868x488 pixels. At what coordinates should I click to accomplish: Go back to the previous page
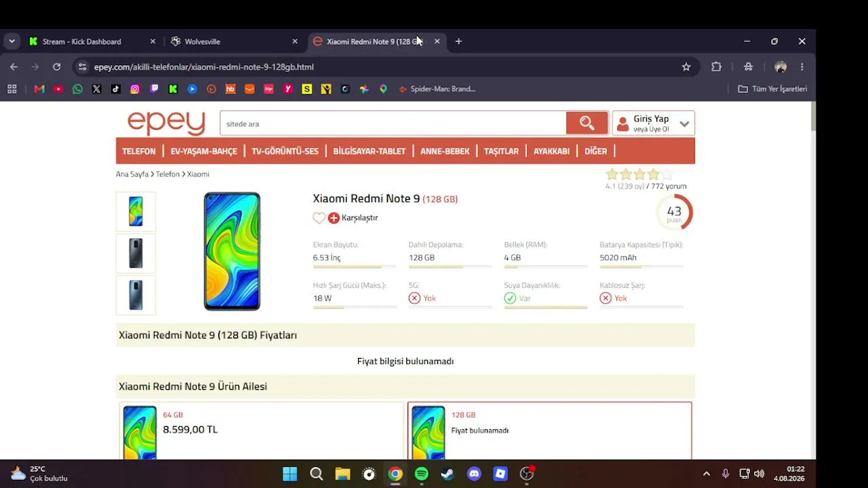point(14,67)
